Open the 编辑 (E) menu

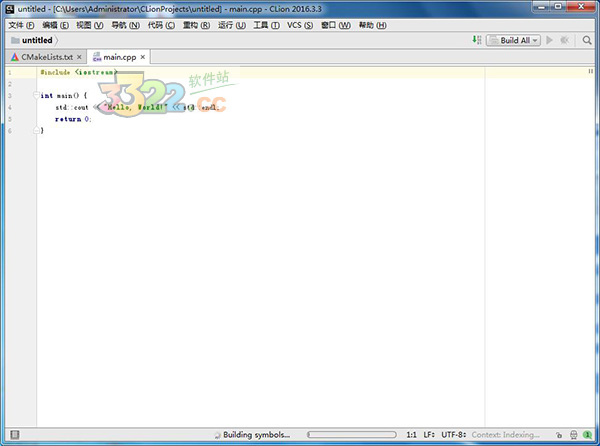(x=55, y=25)
